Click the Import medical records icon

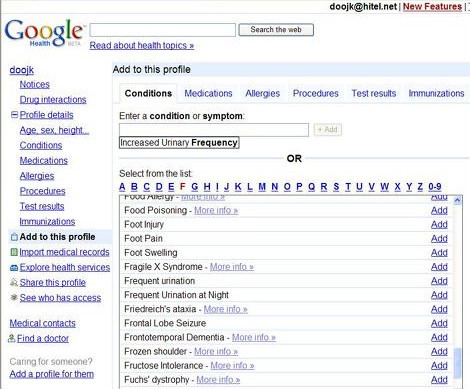click(x=14, y=252)
